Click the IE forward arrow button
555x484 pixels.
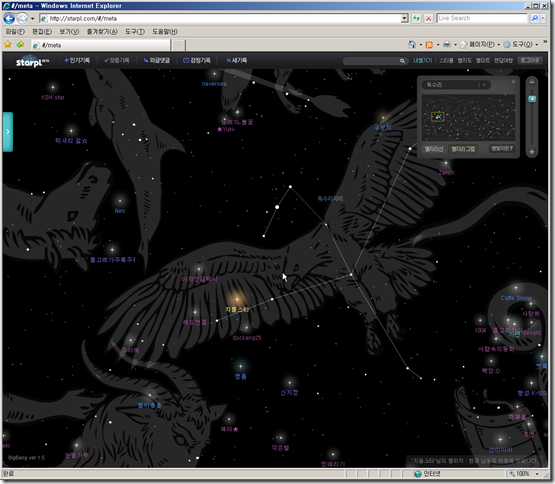point(22,18)
